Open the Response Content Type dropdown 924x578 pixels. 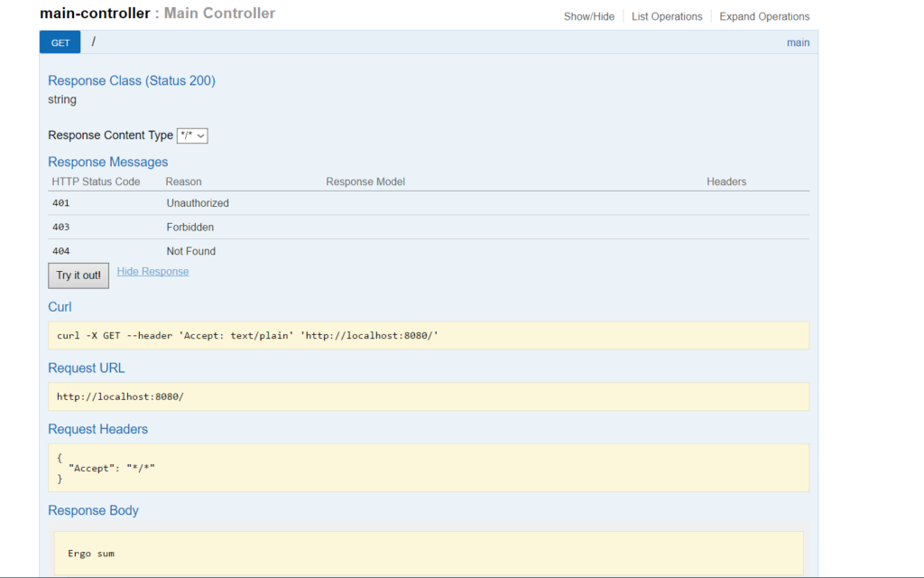tap(192, 135)
